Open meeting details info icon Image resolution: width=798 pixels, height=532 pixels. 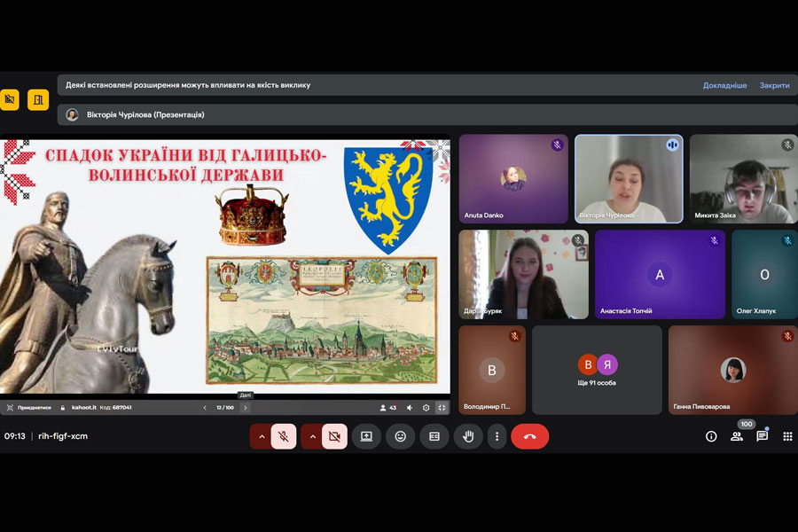point(711,436)
